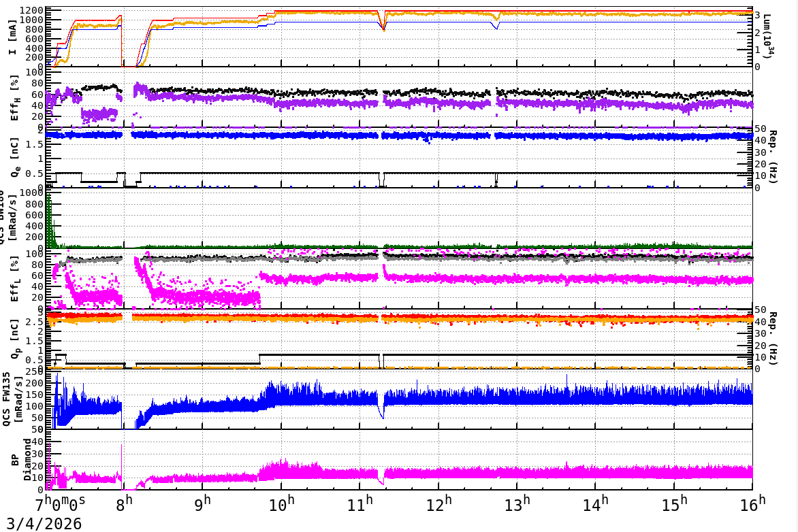This screenshot has height=532, width=798.
Task: Click the Eff_H [%] axis title
Action: [15, 98]
